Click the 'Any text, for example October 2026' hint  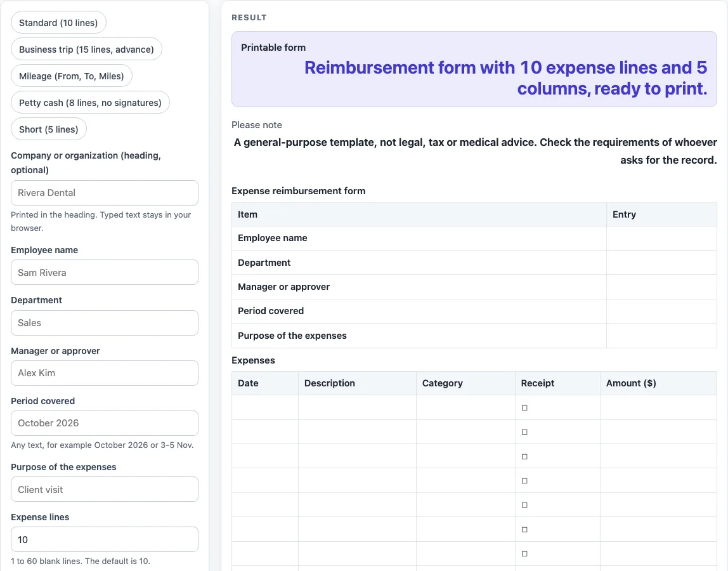pyautogui.click(x=102, y=445)
